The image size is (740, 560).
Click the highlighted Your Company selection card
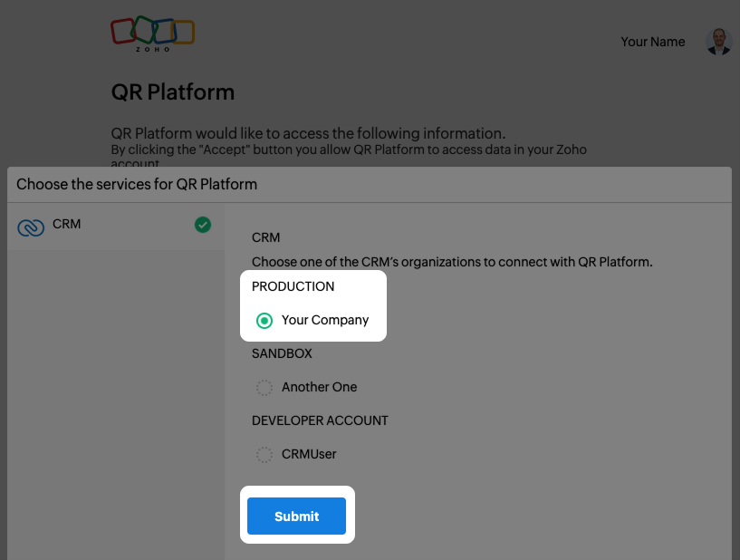[313, 305]
